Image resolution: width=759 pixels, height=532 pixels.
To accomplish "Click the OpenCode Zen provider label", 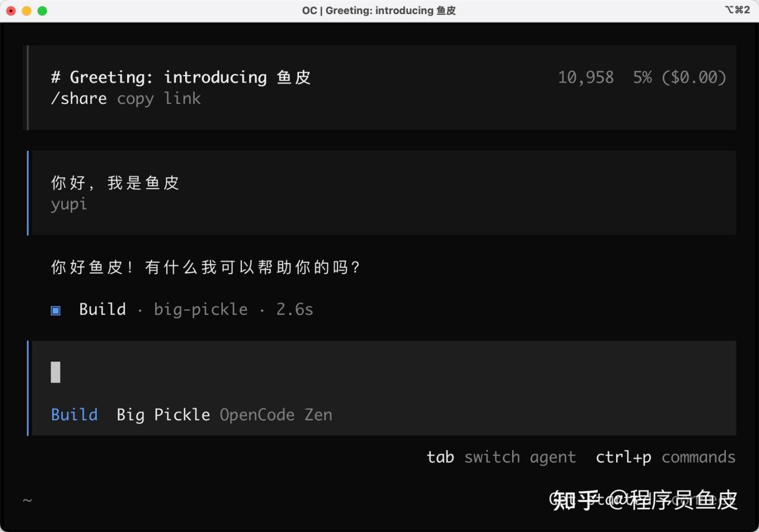I will pyautogui.click(x=276, y=415).
